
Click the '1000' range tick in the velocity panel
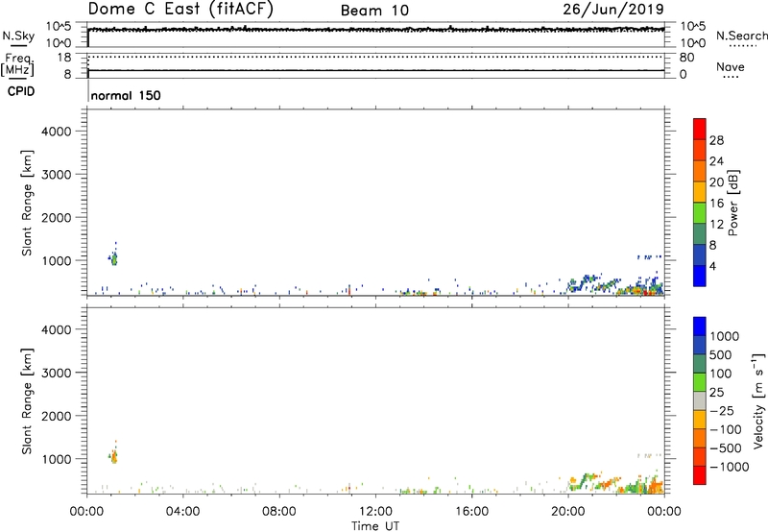click(x=57, y=459)
